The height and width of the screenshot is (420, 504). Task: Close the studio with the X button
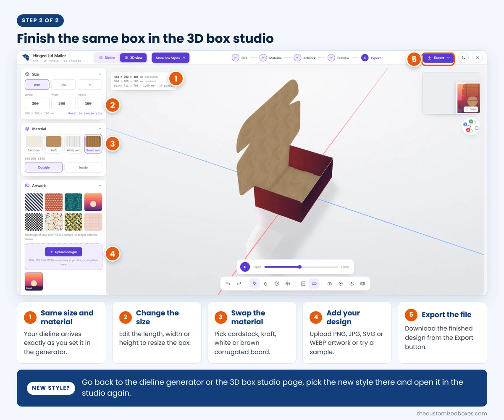pos(477,58)
